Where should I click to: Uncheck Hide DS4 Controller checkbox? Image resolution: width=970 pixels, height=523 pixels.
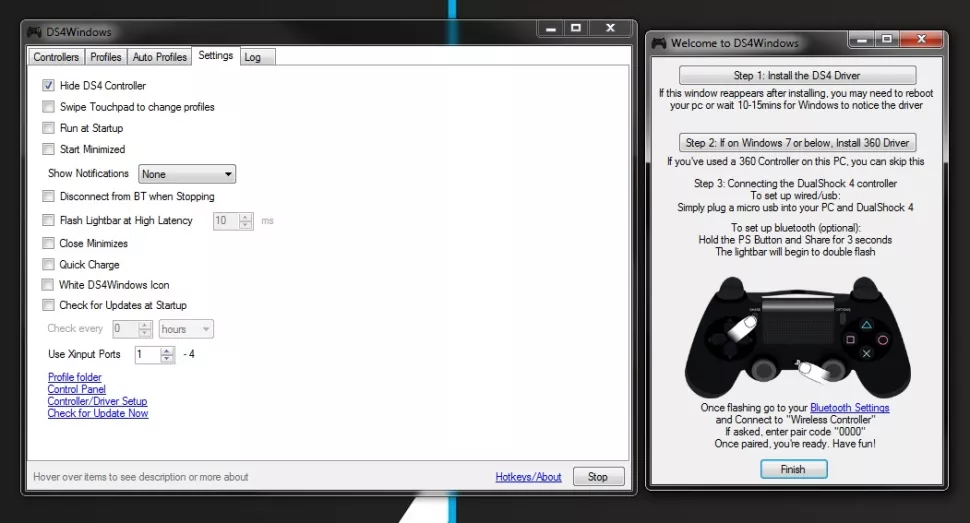[49, 86]
